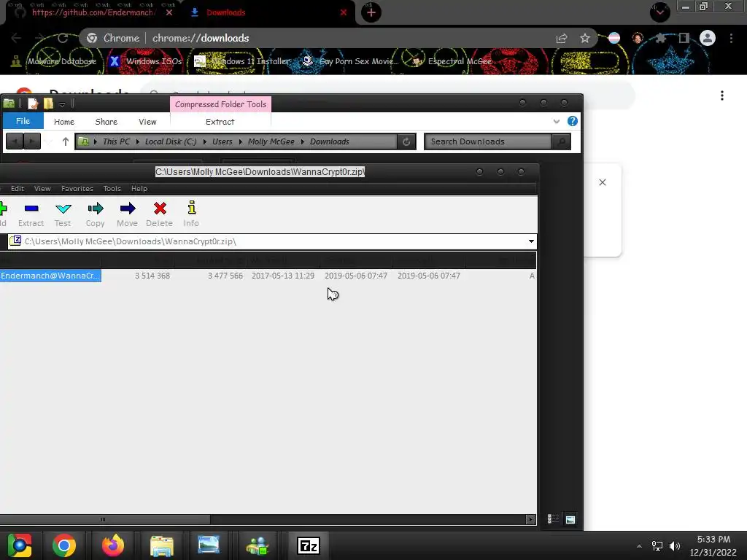Open the Help menu in 7-Zip
747x560 pixels.
[x=139, y=189]
